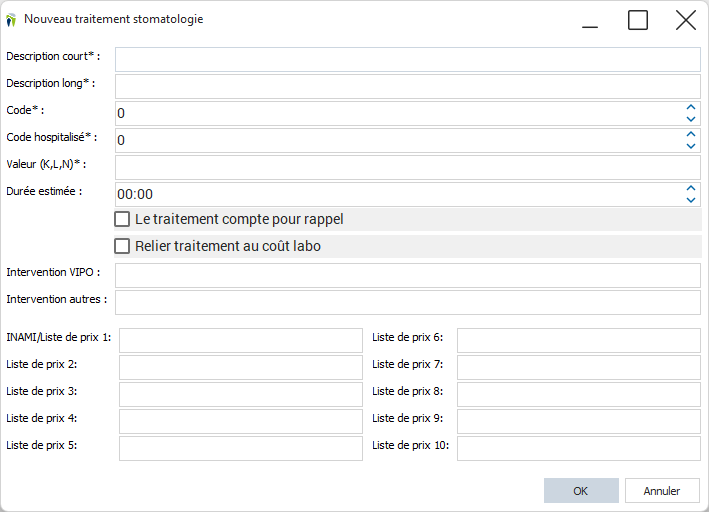Select the Liste de prix 10 field

tap(579, 449)
